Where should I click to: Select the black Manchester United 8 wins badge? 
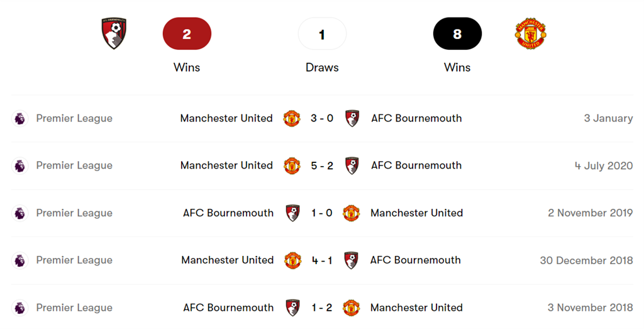(457, 34)
